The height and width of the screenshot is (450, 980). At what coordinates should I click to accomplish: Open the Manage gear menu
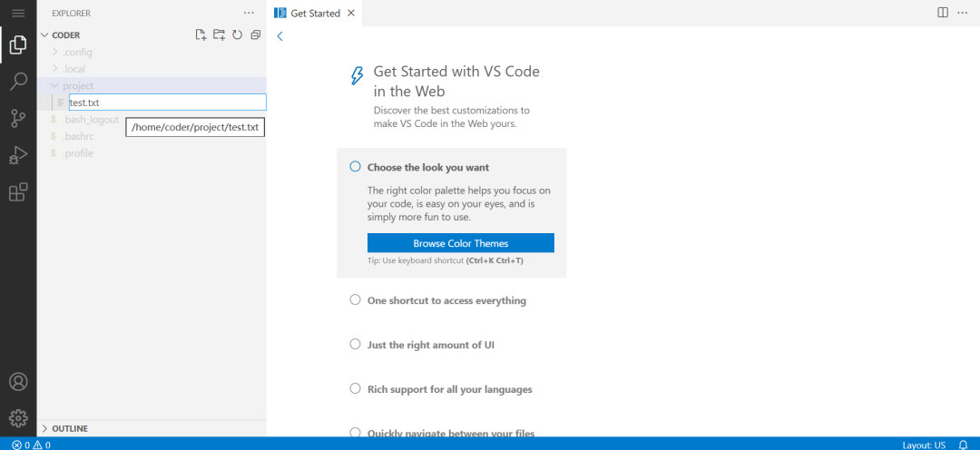(18, 418)
